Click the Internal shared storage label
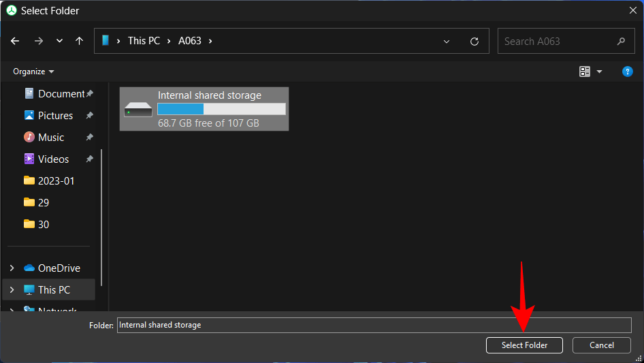644x363 pixels. pos(210,95)
